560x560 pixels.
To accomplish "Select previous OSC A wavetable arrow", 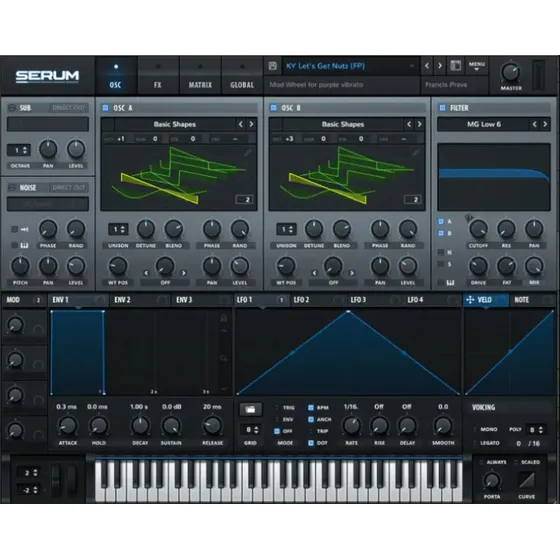I will [x=241, y=124].
